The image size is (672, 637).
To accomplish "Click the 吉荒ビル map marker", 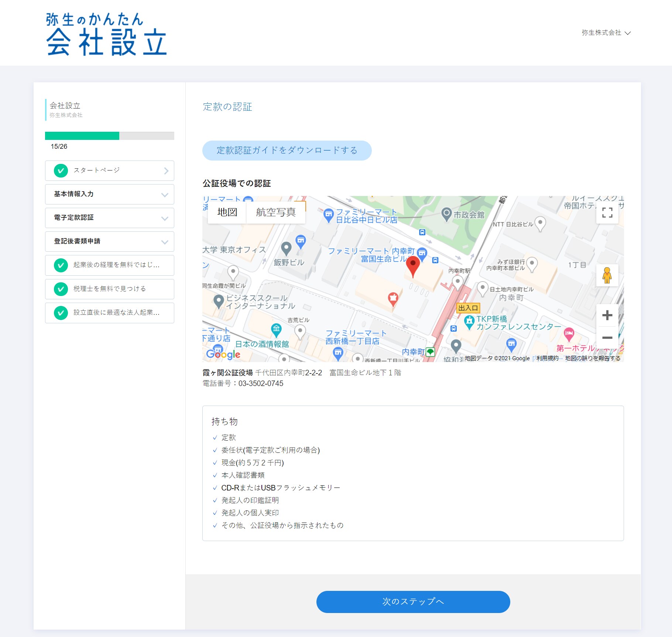I will 300,332.
